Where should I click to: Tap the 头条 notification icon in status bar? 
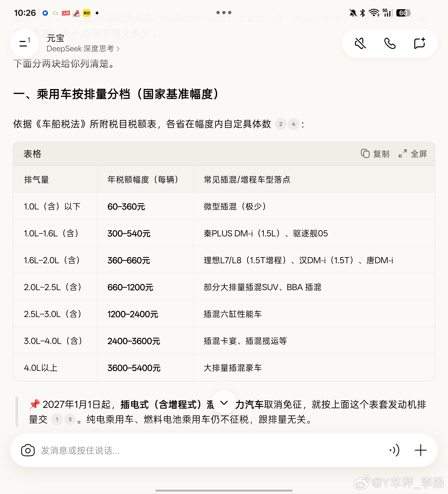point(66,13)
